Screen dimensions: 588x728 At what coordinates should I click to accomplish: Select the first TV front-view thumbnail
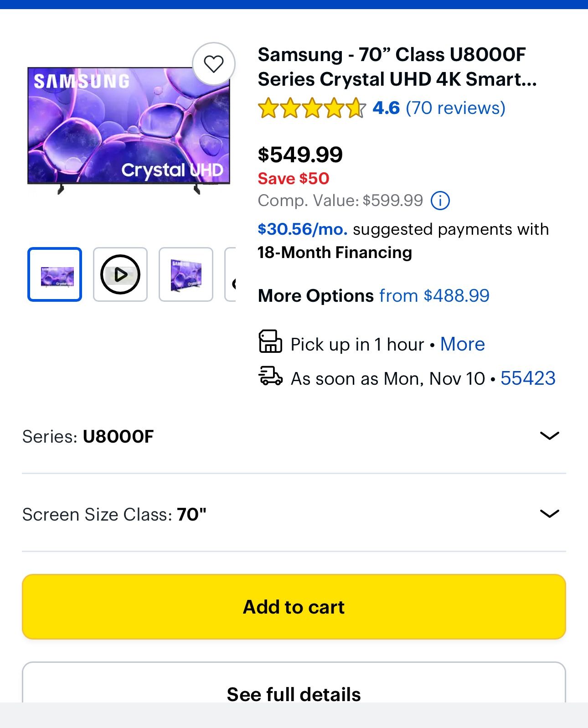tap(55, 274)
